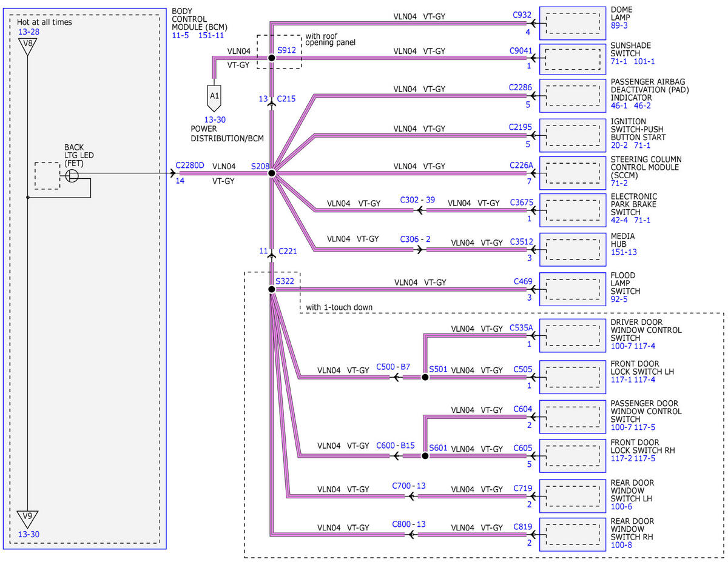Open the 13-30 reference below V9

[28, 535]
